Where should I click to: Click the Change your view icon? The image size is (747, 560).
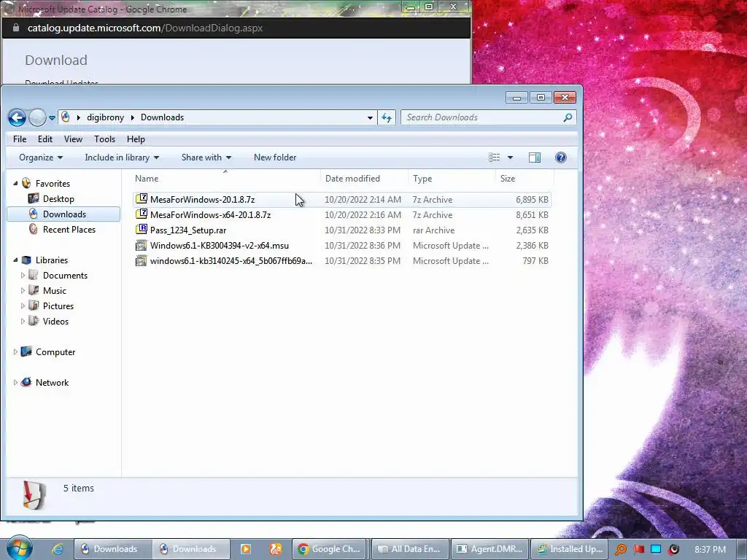[494, 157]
